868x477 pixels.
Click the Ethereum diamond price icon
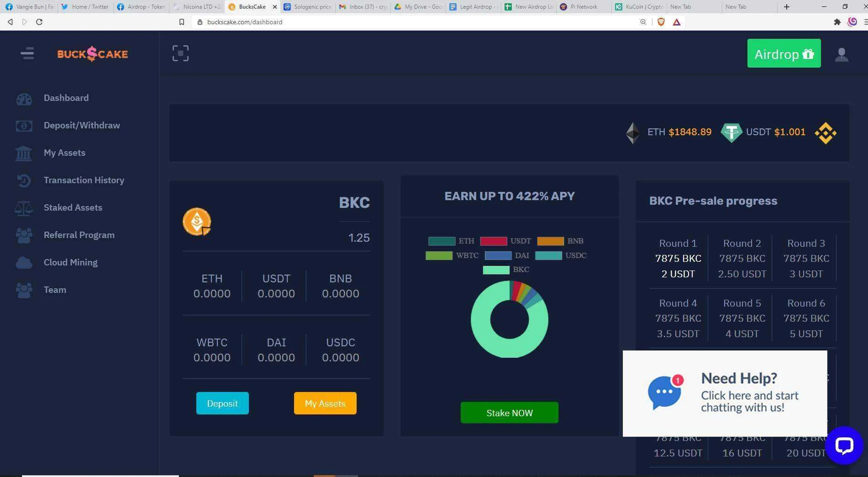tap(633, 133)
